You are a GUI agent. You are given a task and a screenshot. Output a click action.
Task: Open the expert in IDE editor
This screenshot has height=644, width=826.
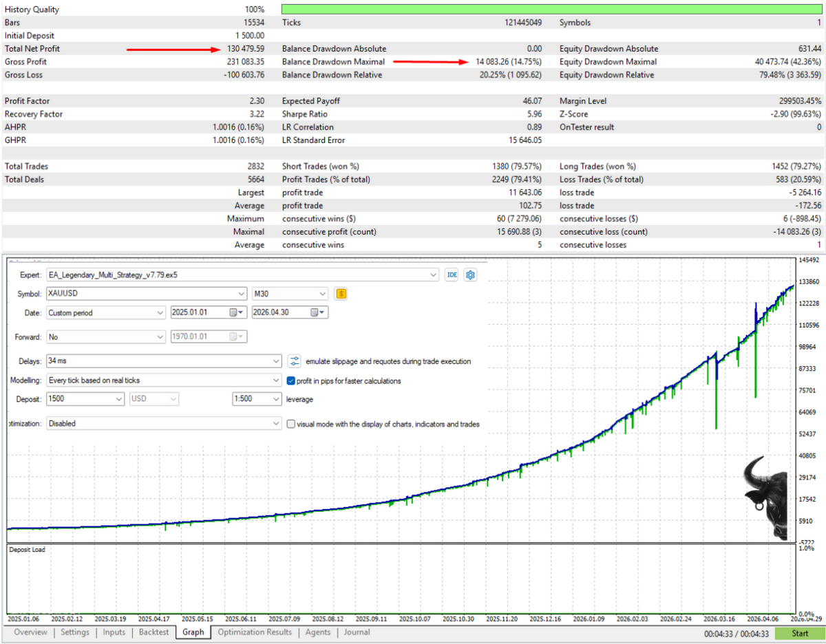point(452,275)
